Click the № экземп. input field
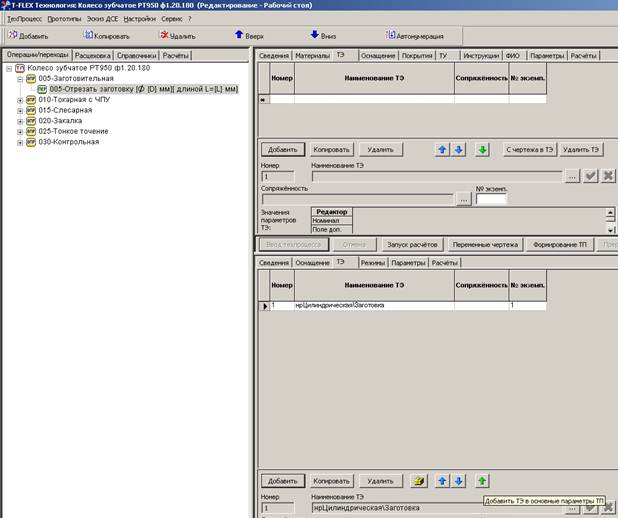This screenshot has height=518, width=618. (491, 198)
